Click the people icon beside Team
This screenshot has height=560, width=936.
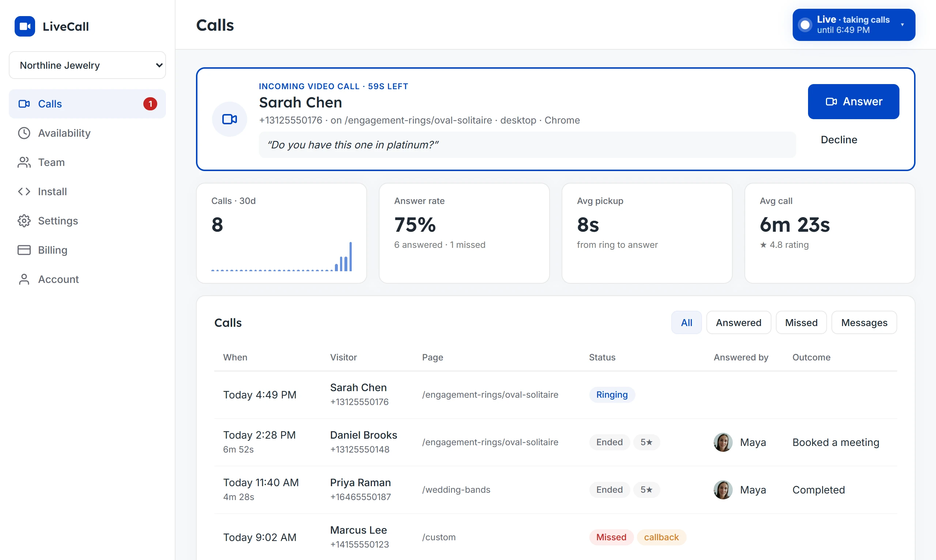click(24, 162)
